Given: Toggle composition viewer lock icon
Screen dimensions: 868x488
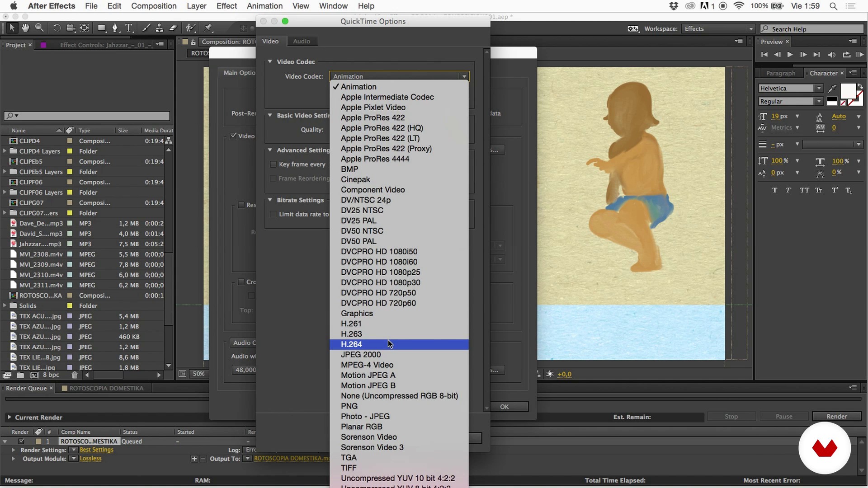Looking at the screenshot, I should point(193,42).
